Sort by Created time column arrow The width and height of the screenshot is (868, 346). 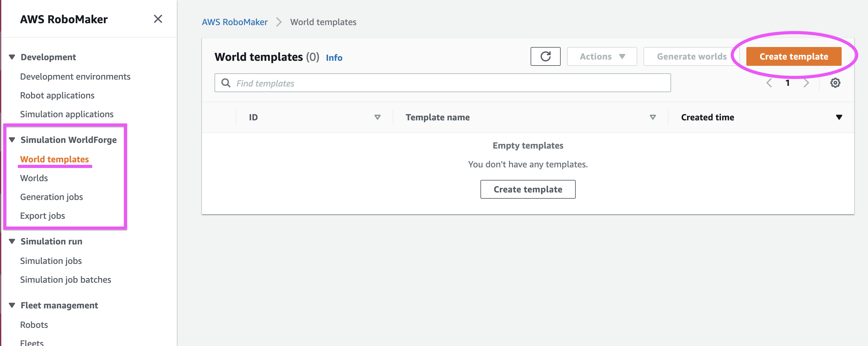pyautogui.click(x=839, y=117)
